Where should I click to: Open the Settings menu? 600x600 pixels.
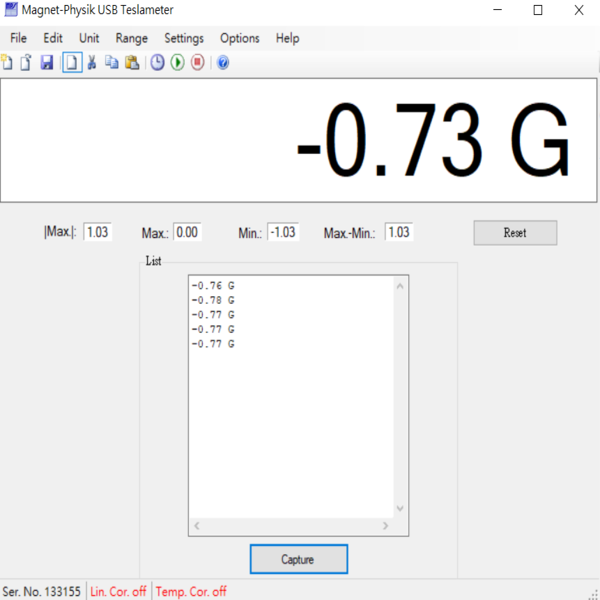[184, 38]
